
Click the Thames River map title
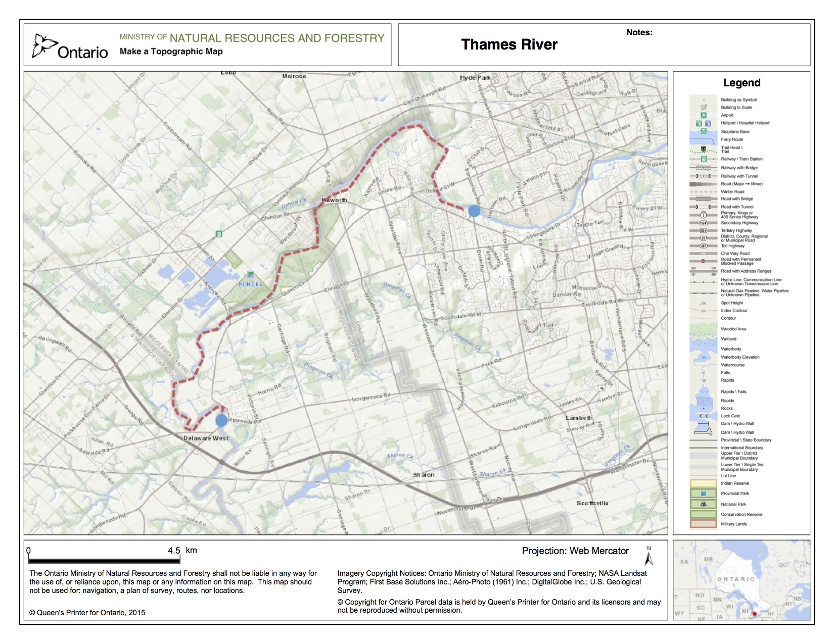509,44
